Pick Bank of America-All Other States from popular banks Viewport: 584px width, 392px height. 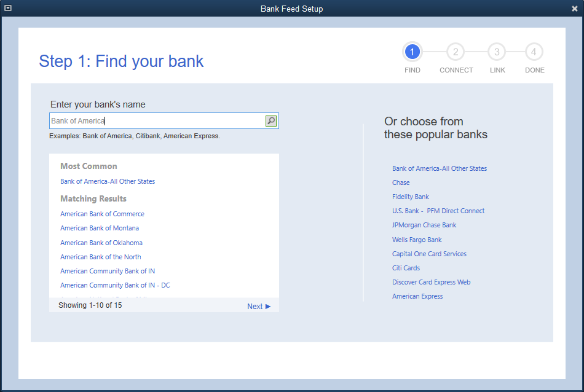[x=440, y=168]
